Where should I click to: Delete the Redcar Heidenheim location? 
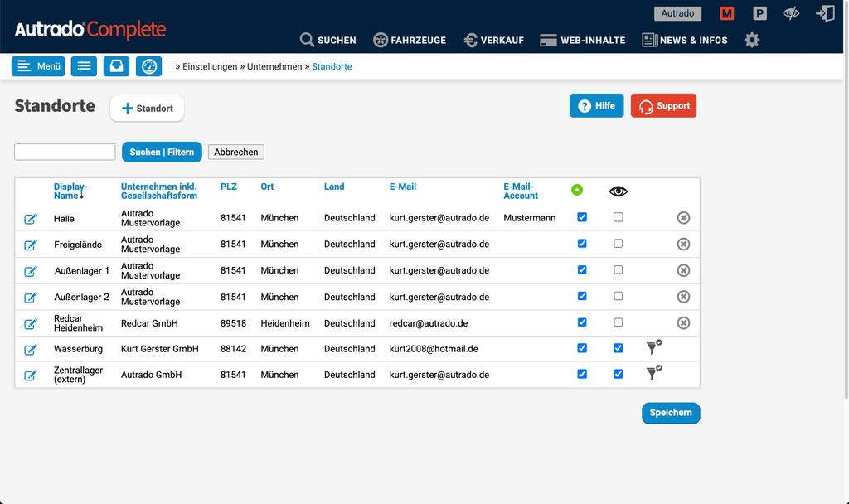683,323
